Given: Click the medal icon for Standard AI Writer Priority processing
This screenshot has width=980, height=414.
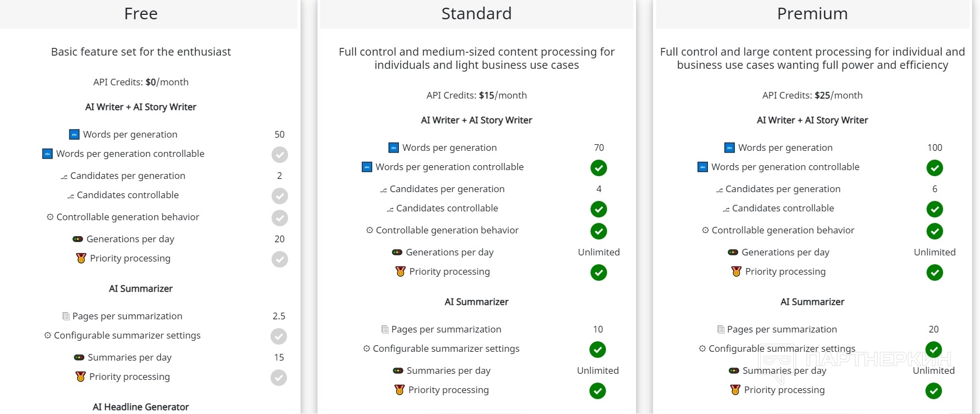Looking at the screenshot, I should click(x=400, y=271).
